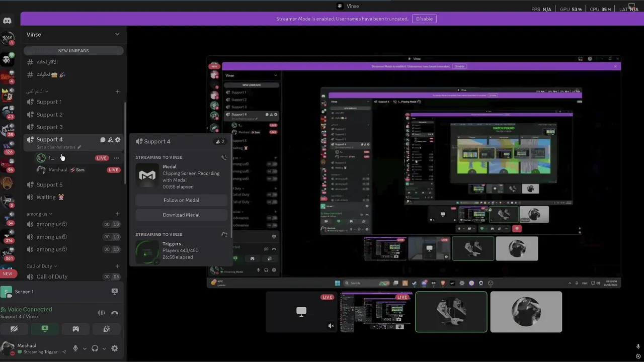Select the muted live screen tile
Screen dimensions: 644x362
pyautogui.click(x=301, y=312)
